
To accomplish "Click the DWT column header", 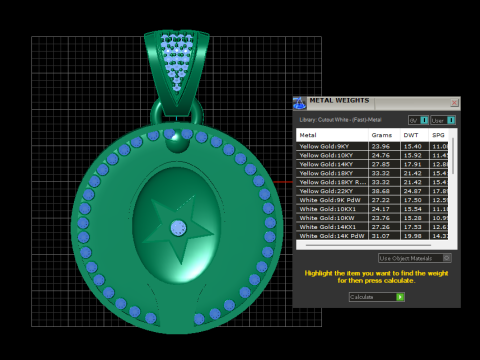I will click(x=414, y=135).
